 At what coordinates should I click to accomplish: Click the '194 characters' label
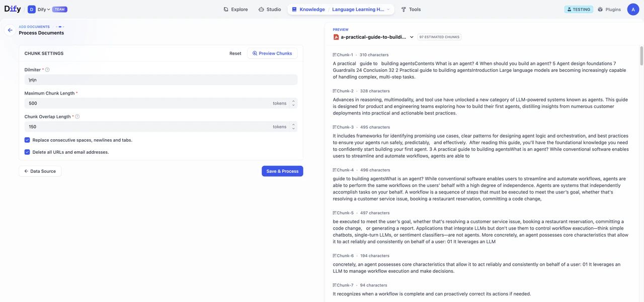(x=375, y=256)
